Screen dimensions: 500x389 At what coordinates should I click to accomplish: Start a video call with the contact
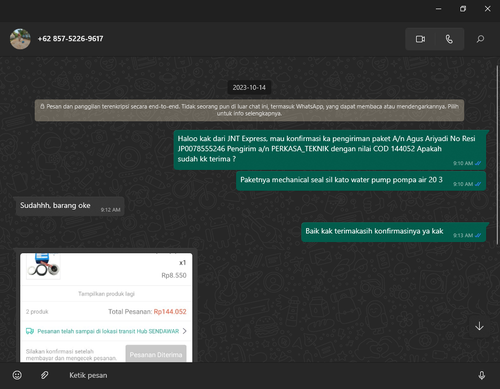[420, 39]
